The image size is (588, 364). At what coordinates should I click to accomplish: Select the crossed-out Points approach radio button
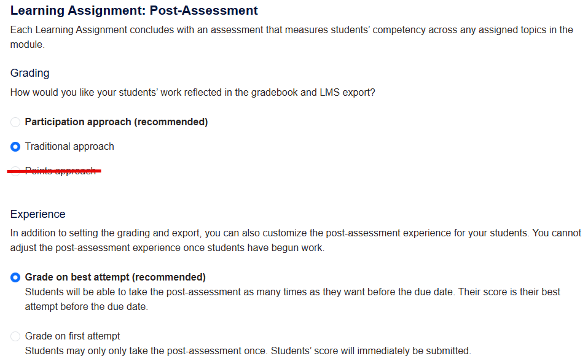15,171
